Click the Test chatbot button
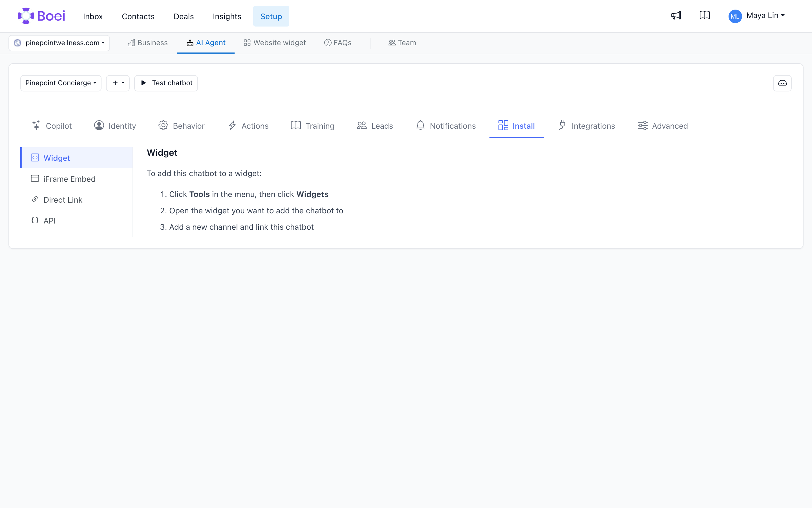This screenshot has height=508, width=812. 166,83
